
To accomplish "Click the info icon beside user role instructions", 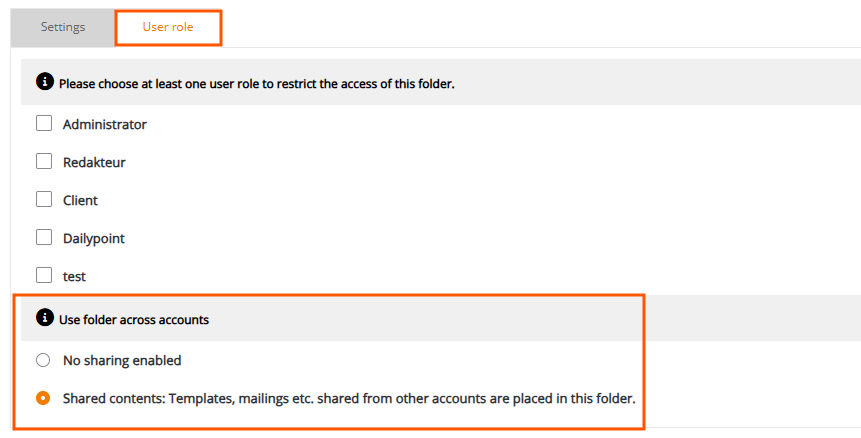I will [44, 82].
